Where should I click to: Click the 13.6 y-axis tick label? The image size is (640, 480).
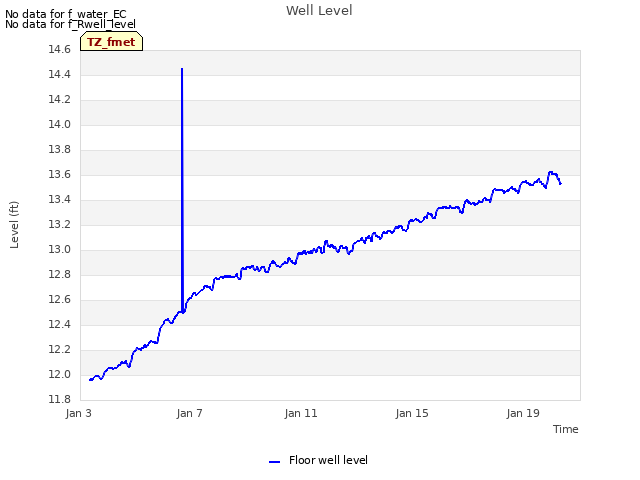[59, 174]
